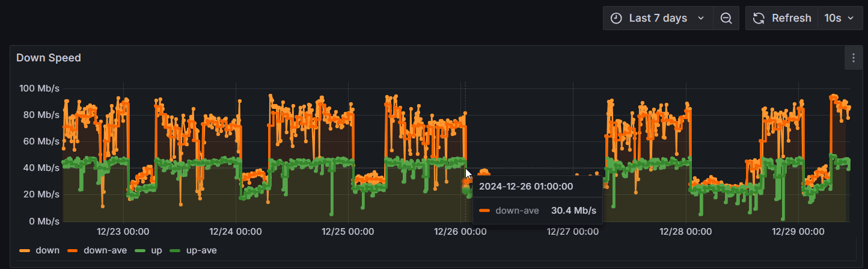Toggle the down series legend label

pos(47,250)
